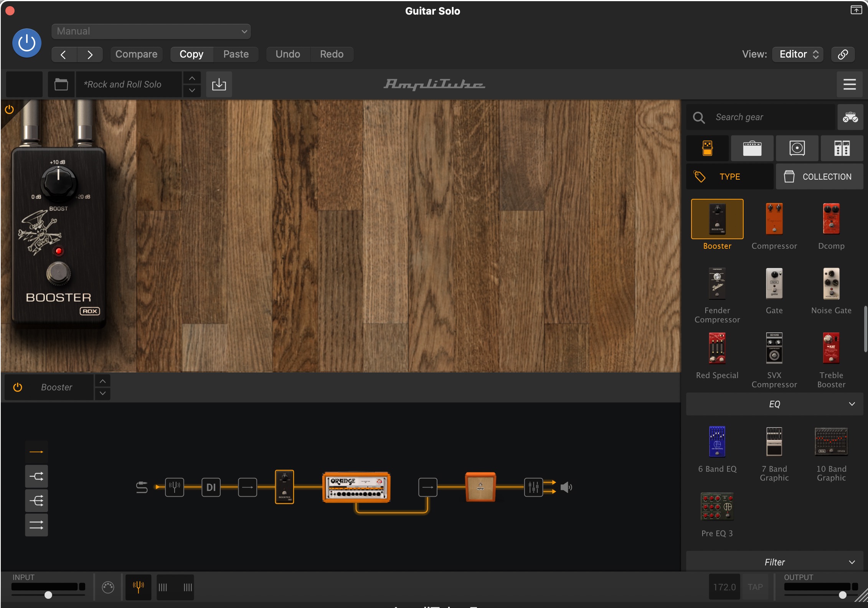Viewport: 868px width, 608px height.
Task: Click the gear ownership filter icon beside search
Action: click(850, 117)
